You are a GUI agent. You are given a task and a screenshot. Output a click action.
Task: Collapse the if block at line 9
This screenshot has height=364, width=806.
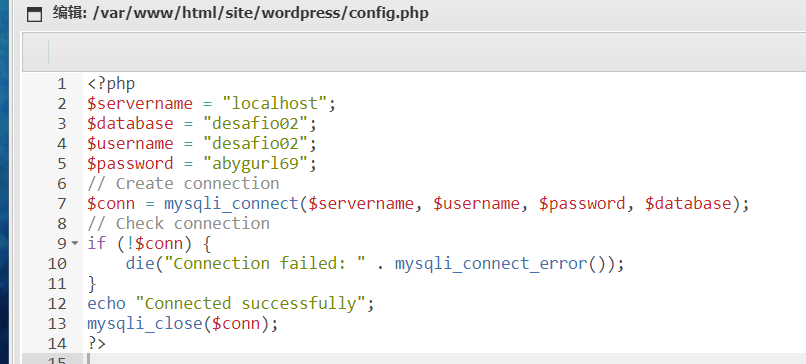[x=76, y=243]
